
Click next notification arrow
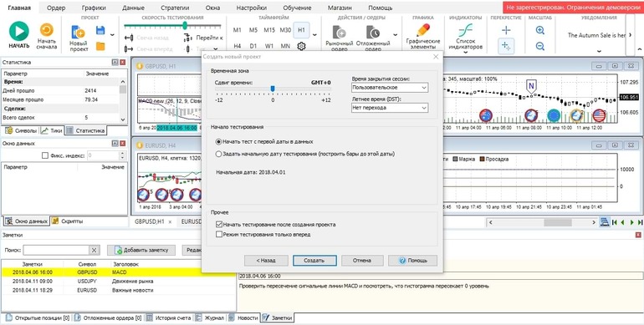pos(631,35)
